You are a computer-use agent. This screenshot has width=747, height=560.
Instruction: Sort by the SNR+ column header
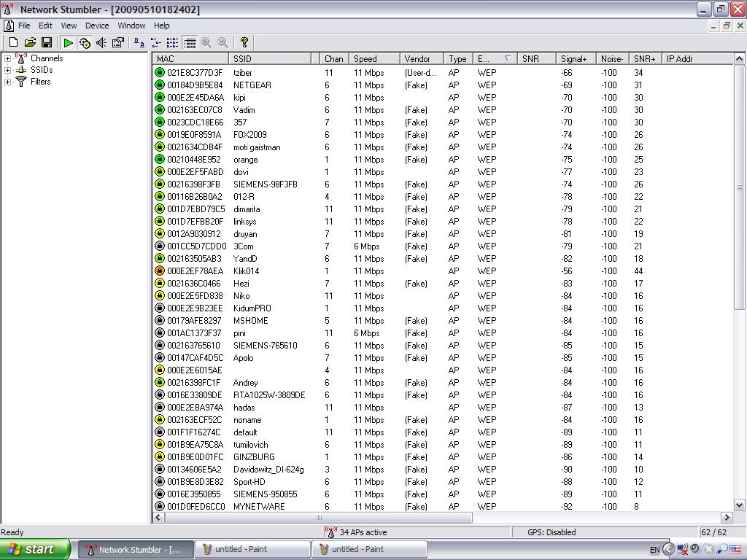pyautogui.click(x=646, y=58)
